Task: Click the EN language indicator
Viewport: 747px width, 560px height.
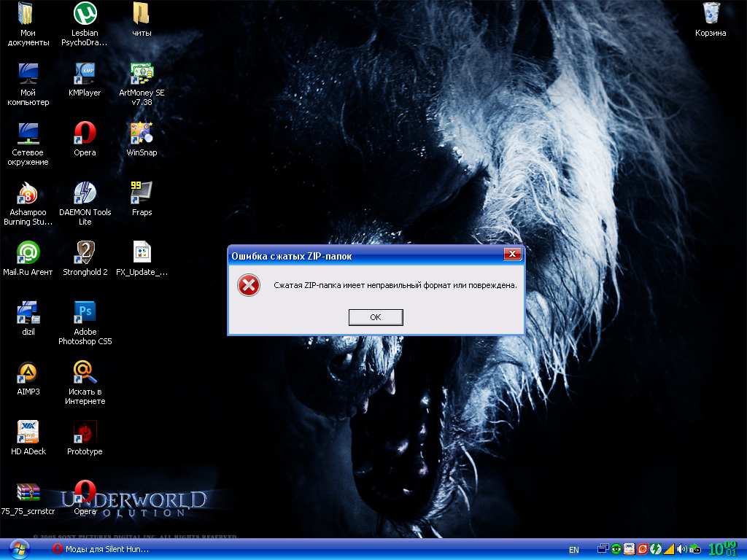Action: click(574, 550)
